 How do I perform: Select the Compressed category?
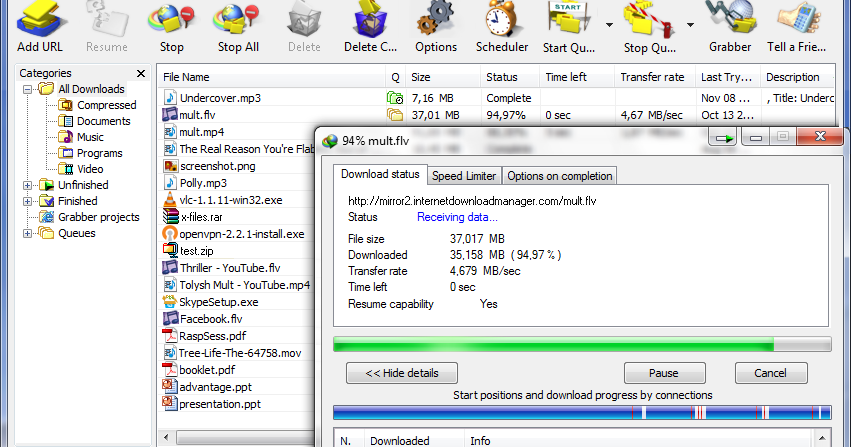click(x=106, y=105)
